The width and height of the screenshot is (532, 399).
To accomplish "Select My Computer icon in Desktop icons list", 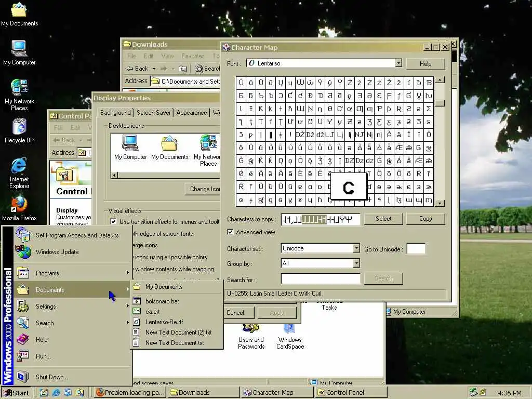I will click(130, 147).
